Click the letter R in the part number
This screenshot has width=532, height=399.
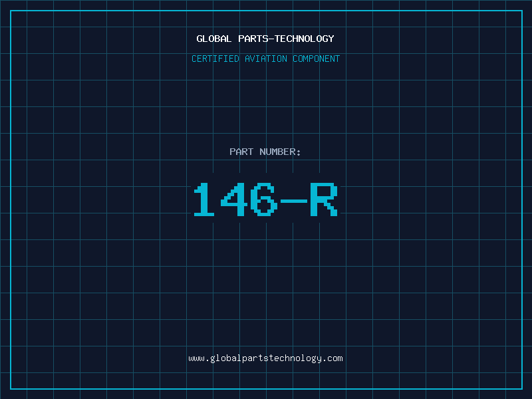tap(325, 199)
